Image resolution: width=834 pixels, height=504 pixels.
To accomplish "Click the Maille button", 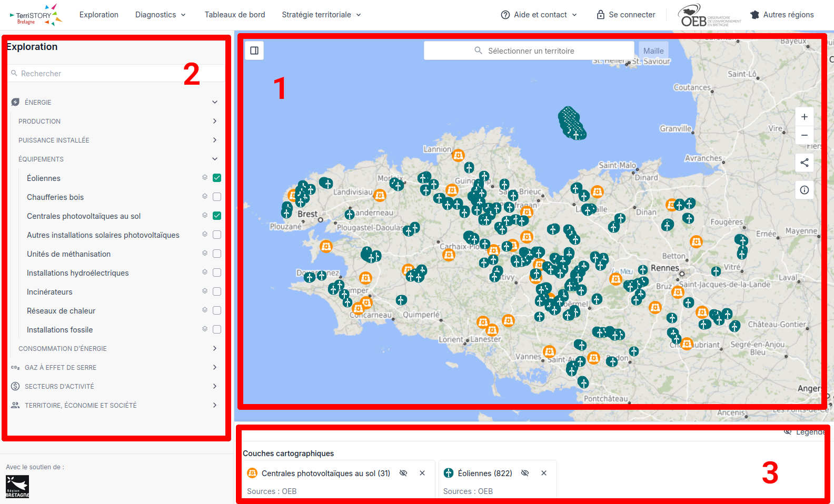I will [653, 51].
